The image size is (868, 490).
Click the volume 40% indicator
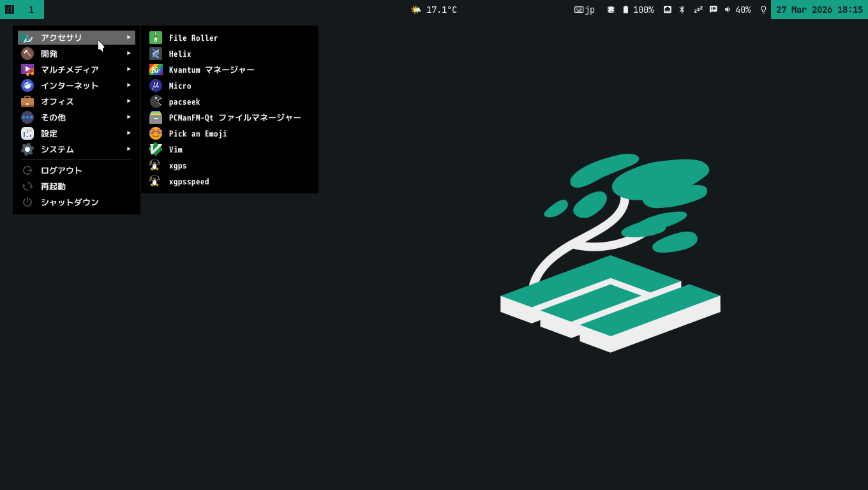tap(737, 10)
